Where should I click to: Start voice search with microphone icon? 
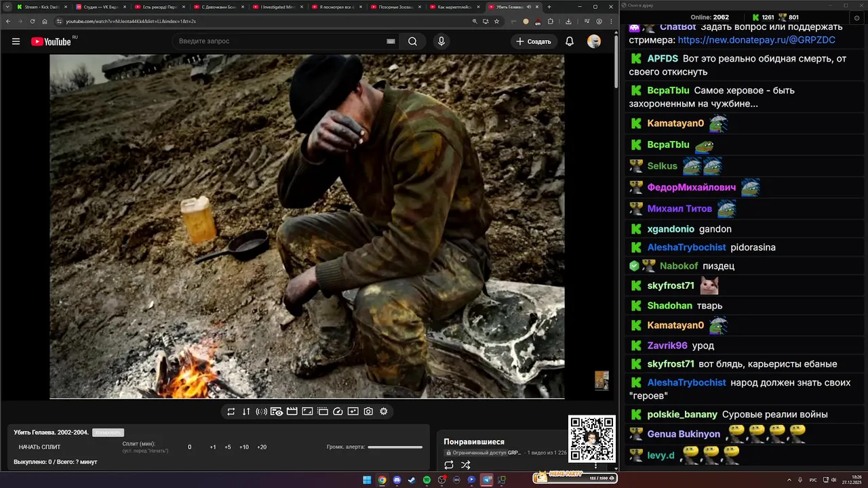[441, 41]
